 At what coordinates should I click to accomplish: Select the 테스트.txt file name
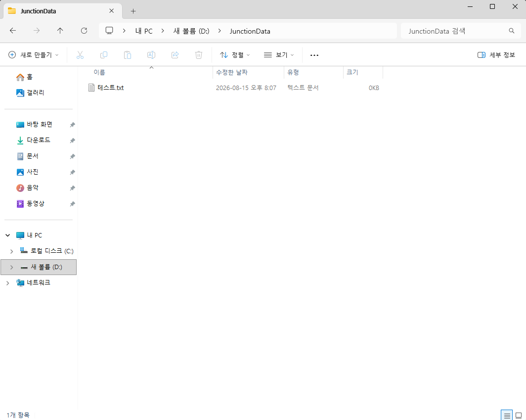point(111,88)
